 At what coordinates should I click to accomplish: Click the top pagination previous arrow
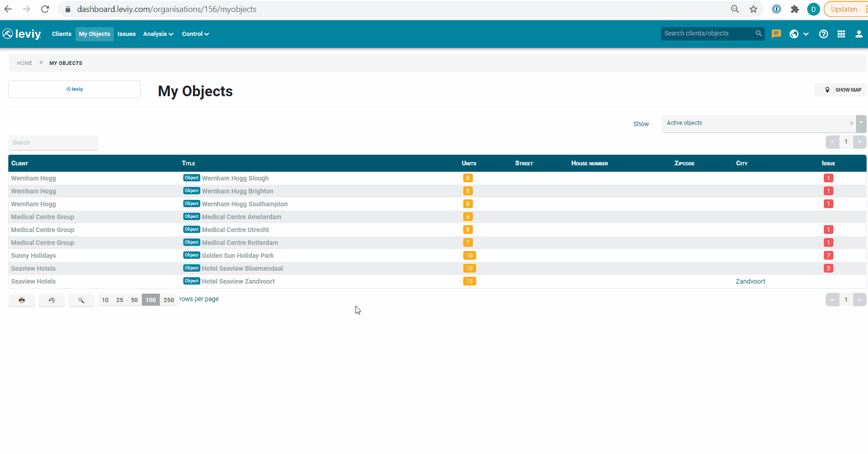(x=832, y=142)
